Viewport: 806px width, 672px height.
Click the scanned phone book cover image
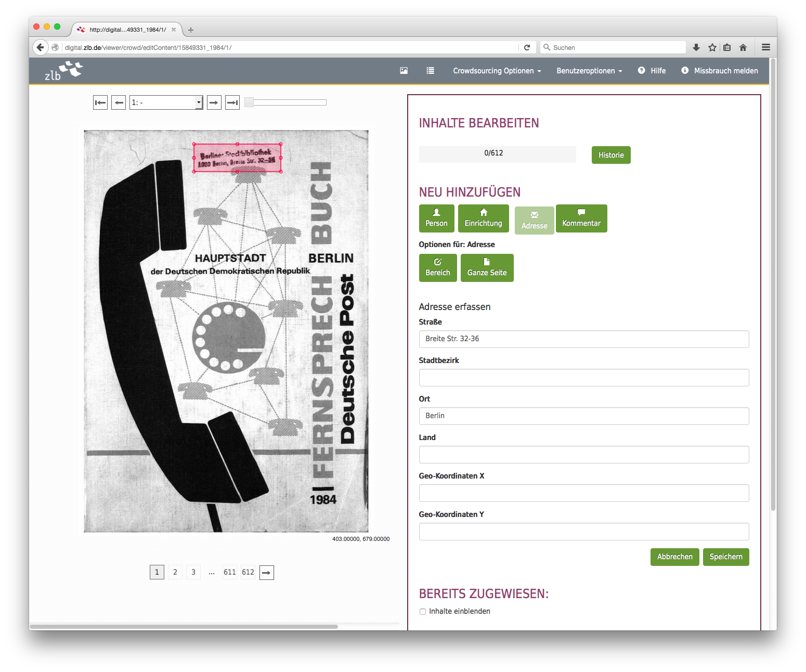pos(226,331)
